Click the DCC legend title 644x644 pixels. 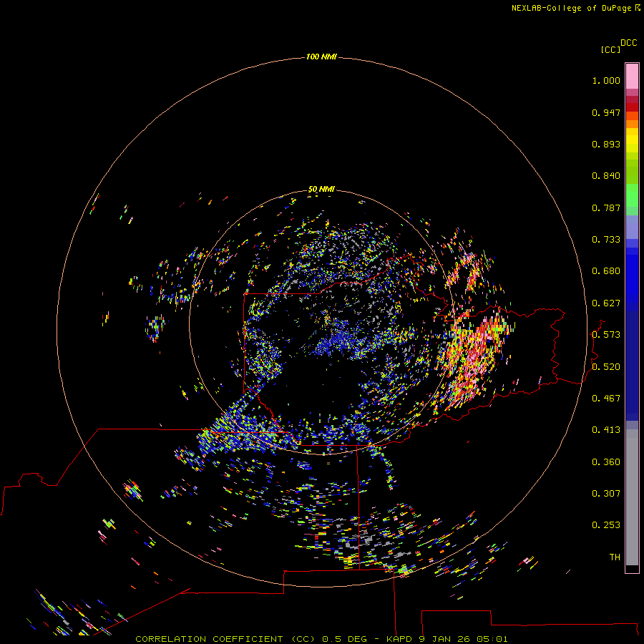[x=628, y=43]
